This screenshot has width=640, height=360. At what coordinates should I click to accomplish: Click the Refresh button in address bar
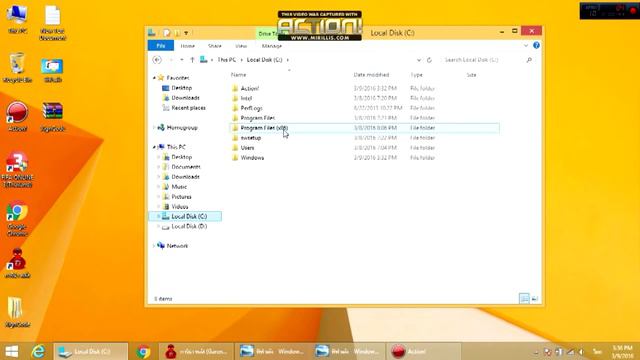(429, 60)
